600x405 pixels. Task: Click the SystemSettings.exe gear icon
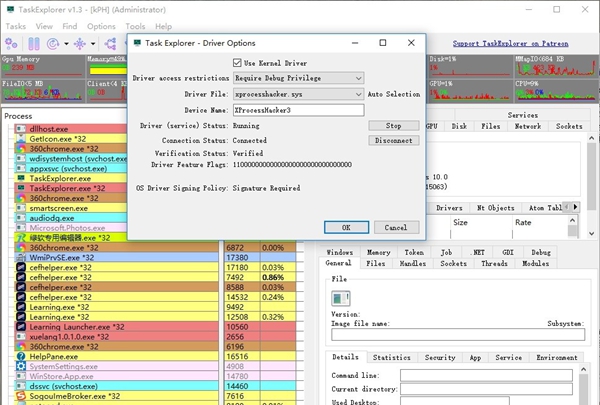[x=21, y=366]
